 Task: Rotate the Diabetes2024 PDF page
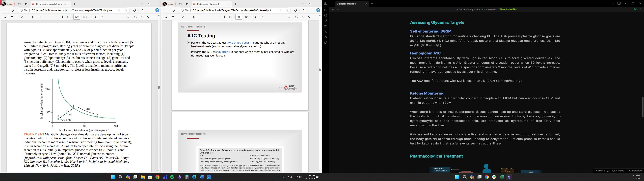(x=255, y=17)
